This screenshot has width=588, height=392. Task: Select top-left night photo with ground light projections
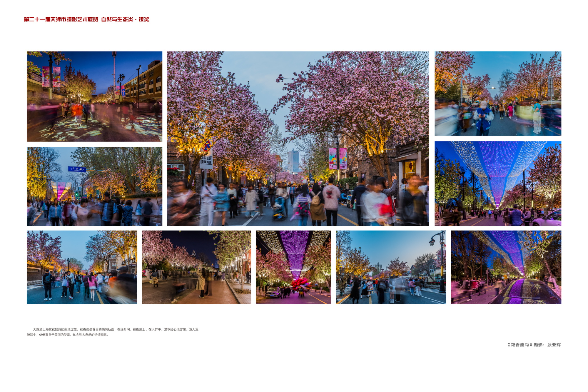[94, 96]
